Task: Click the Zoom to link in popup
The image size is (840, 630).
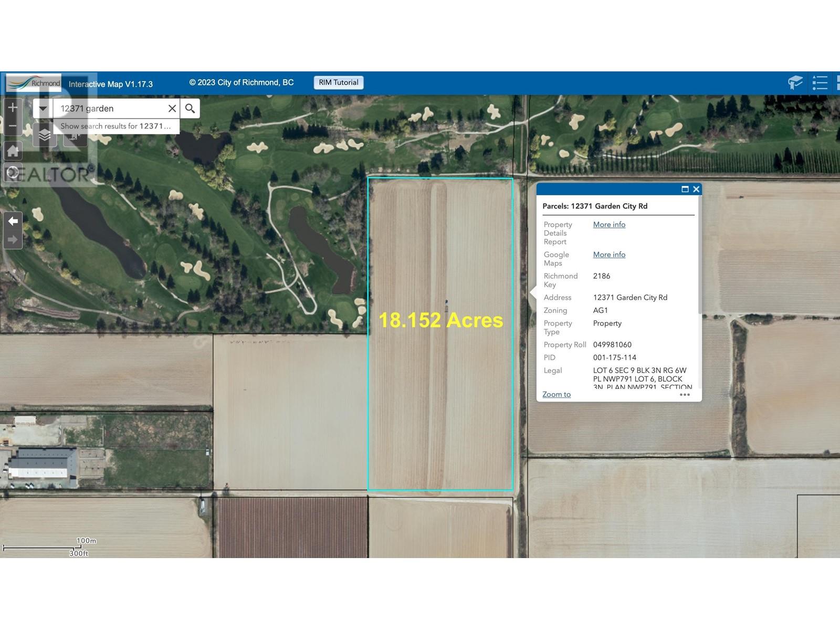Action: click(x=556, y=394)
